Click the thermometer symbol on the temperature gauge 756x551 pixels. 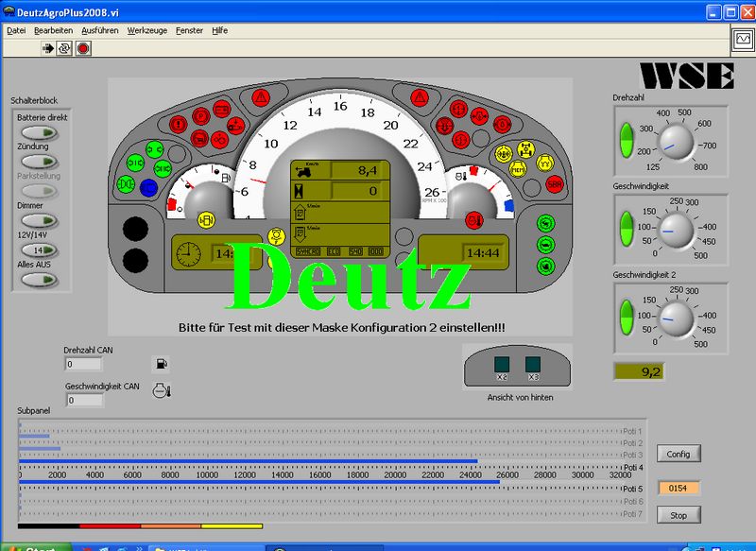tap(461, 177)
